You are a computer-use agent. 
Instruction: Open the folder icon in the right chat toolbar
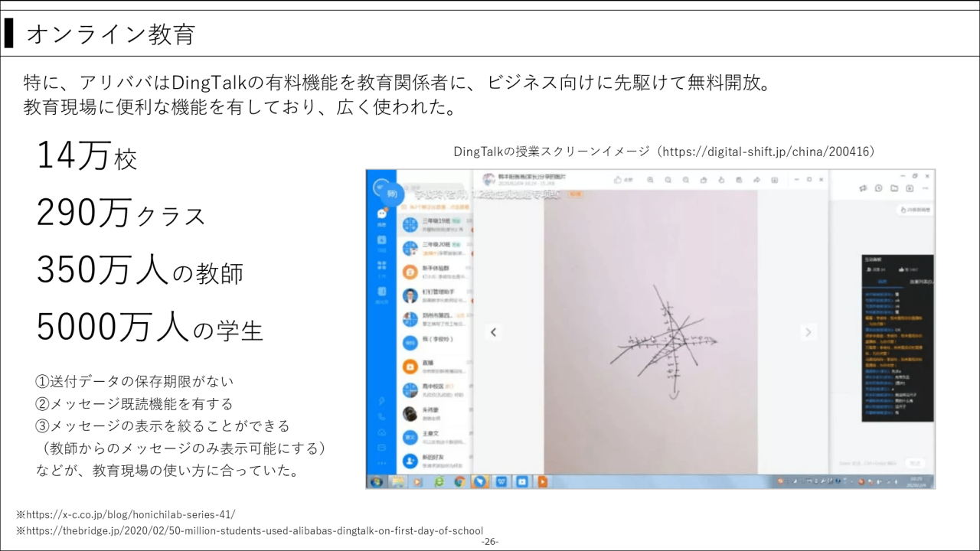point(894,188)
